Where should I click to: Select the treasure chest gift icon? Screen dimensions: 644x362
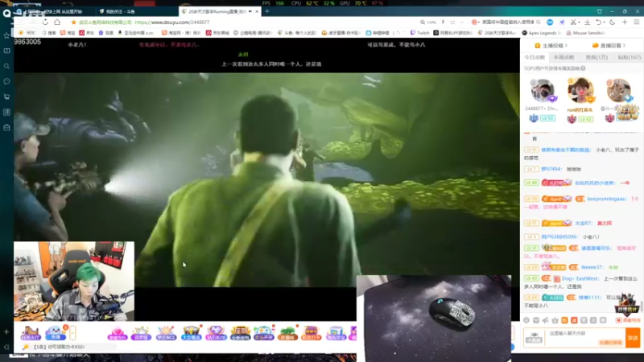point(191,333)
